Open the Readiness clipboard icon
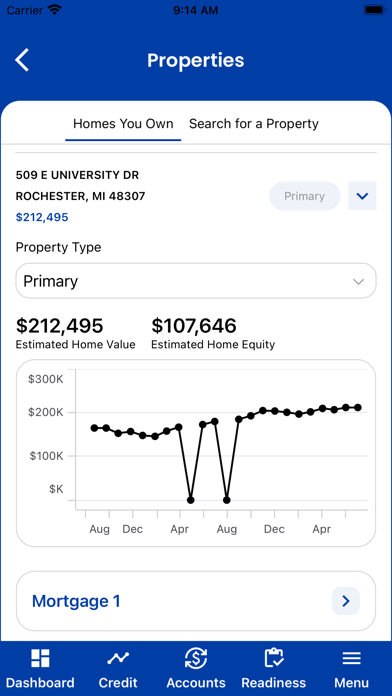 [273, 658]
